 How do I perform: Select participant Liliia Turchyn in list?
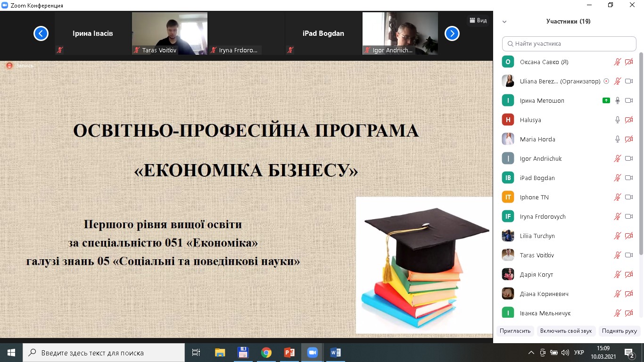pos(568,236)
